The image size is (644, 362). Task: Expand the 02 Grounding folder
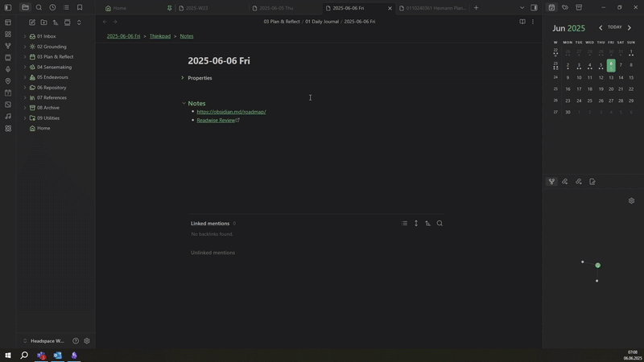[x=25, y=47]
